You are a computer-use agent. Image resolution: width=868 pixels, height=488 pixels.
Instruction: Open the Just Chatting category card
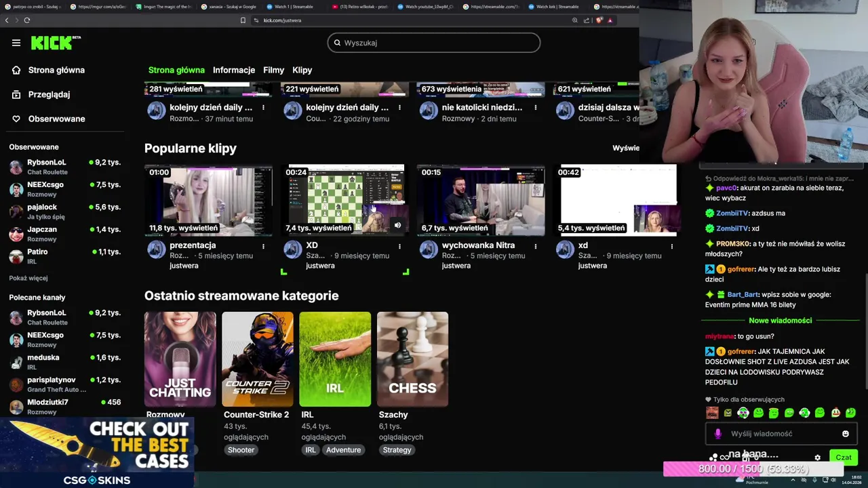(180, 359)
